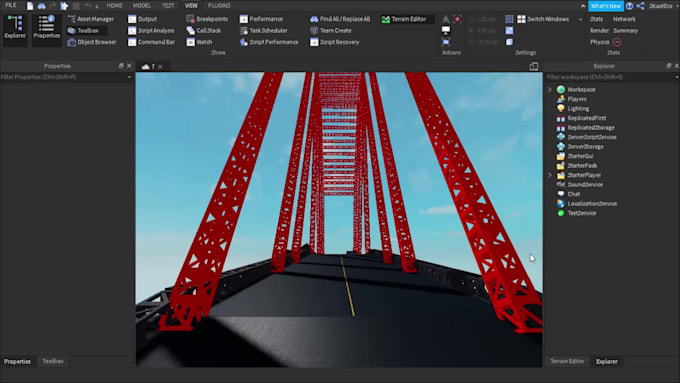Select the 4 Studs grid option
The height and width of the screenshot is (383, 680).
point(482,30)
